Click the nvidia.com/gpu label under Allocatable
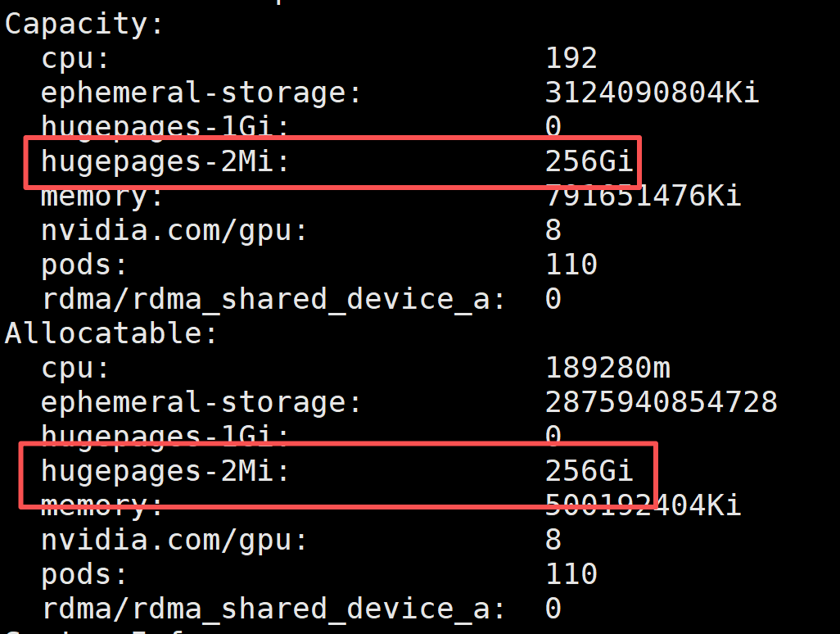840x634 pixels. [x=174, y=540]
